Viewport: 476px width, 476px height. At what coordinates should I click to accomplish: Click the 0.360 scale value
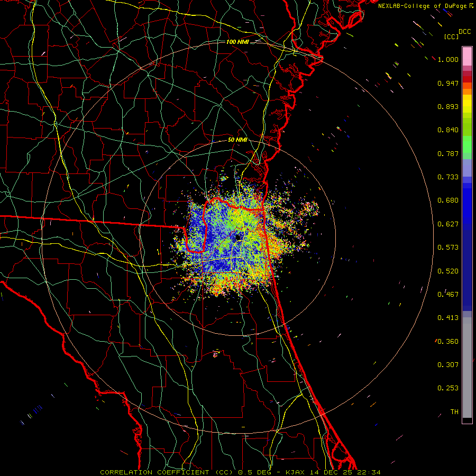tap(448, 342)
